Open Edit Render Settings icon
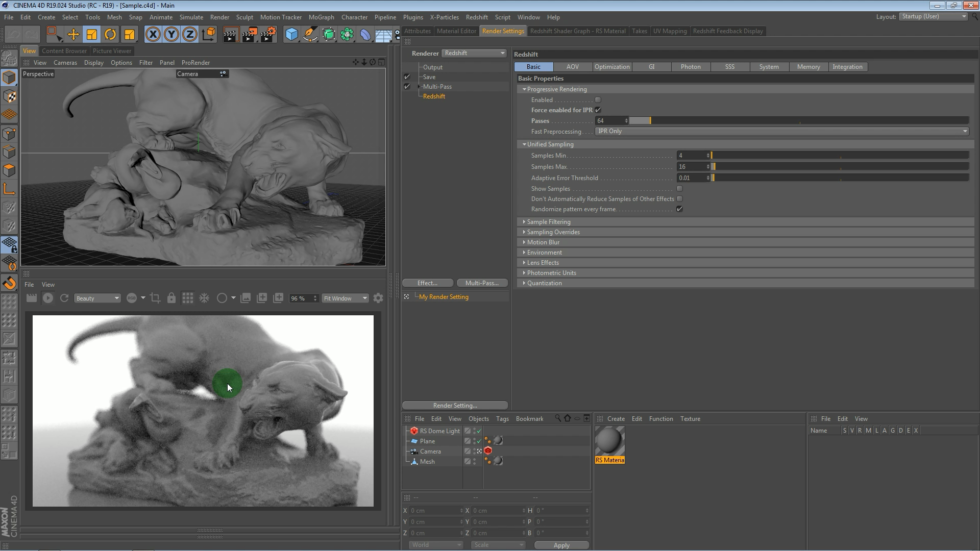 [x=268, y=35]
